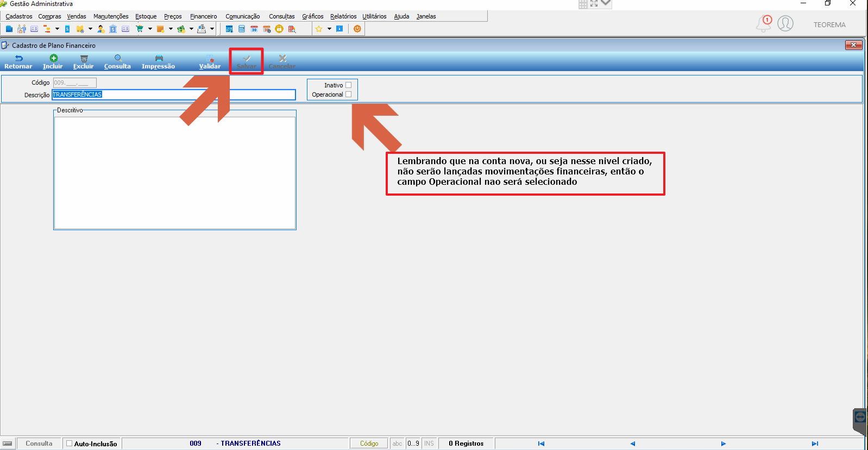Toggle the Auto-Inclusão checkbox
This screenshot has width=868, height=450.
coord(69,443)
